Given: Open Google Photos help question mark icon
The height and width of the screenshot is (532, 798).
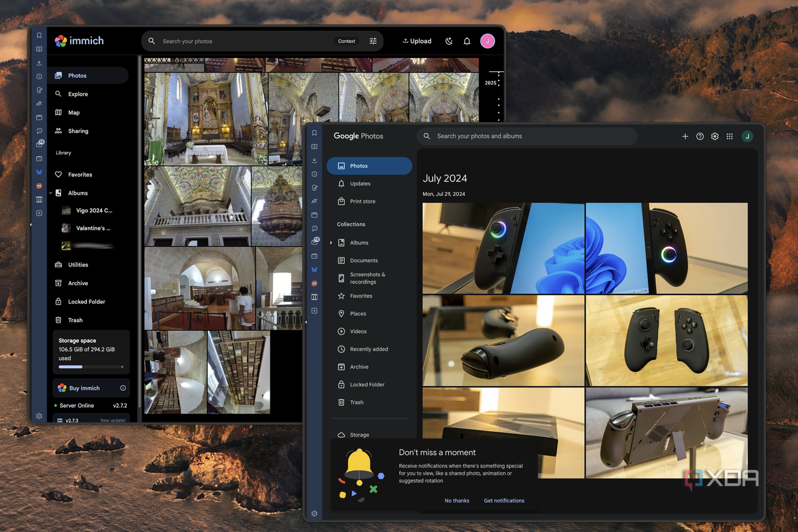Looking at the screenshot, I should click(x=700, y=136).
